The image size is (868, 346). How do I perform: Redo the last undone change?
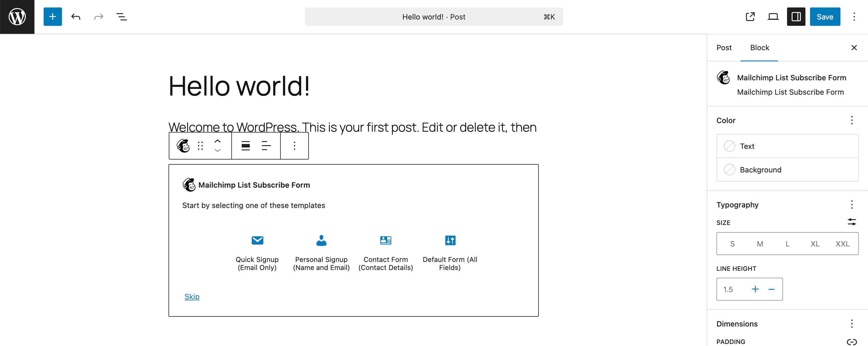click(99, 17)
